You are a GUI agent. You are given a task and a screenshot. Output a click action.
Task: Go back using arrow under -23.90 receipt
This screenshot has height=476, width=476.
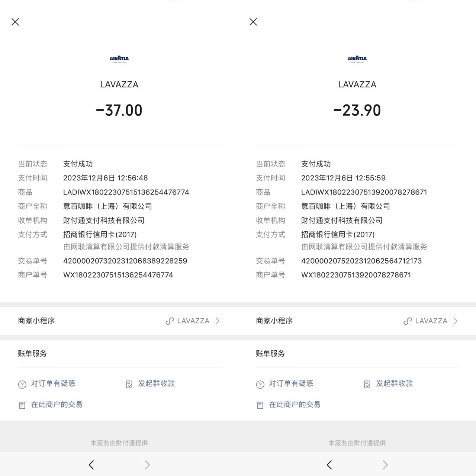point(329,464)
